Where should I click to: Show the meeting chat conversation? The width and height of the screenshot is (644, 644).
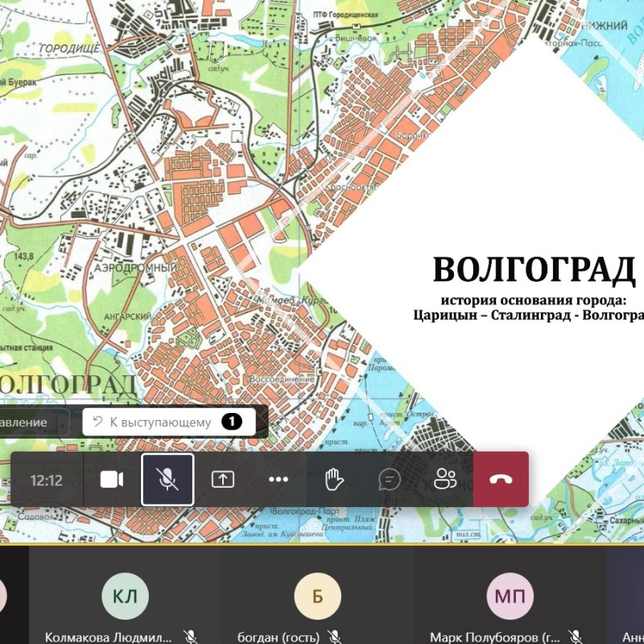(x=390, y=480)
